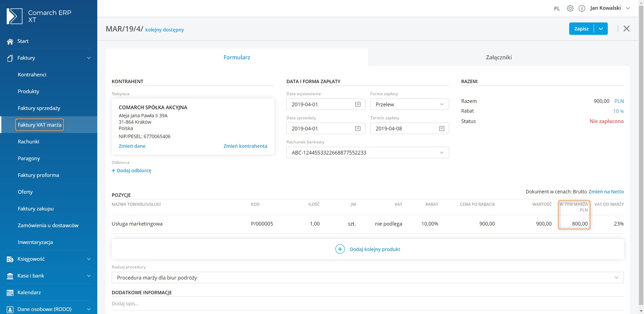Click the settings gear icon
The height and width of the screenshot is (314, 644).
570,8
